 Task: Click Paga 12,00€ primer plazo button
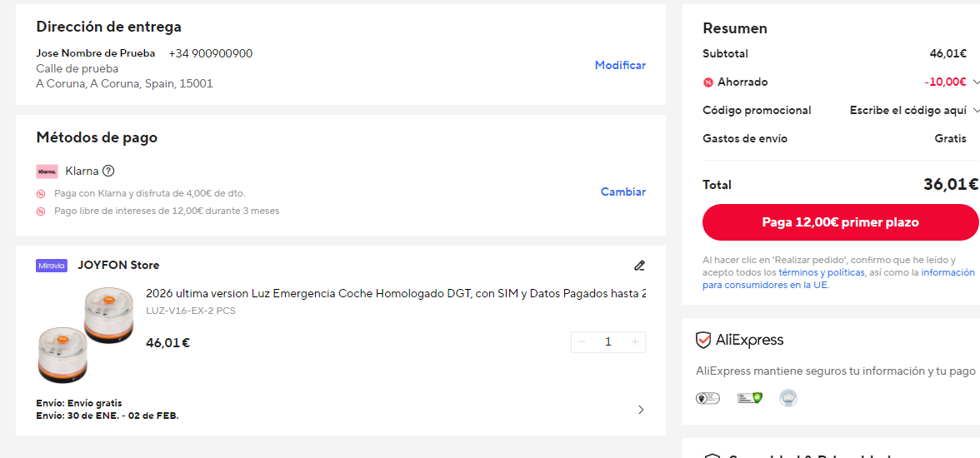tap(840, 222)
